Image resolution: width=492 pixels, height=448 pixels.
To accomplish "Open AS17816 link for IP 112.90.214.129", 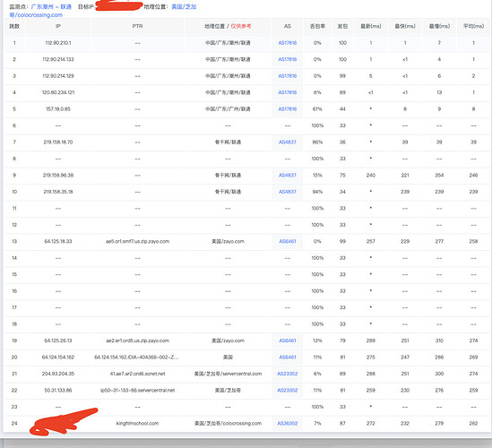I will (x=288, y=76).
